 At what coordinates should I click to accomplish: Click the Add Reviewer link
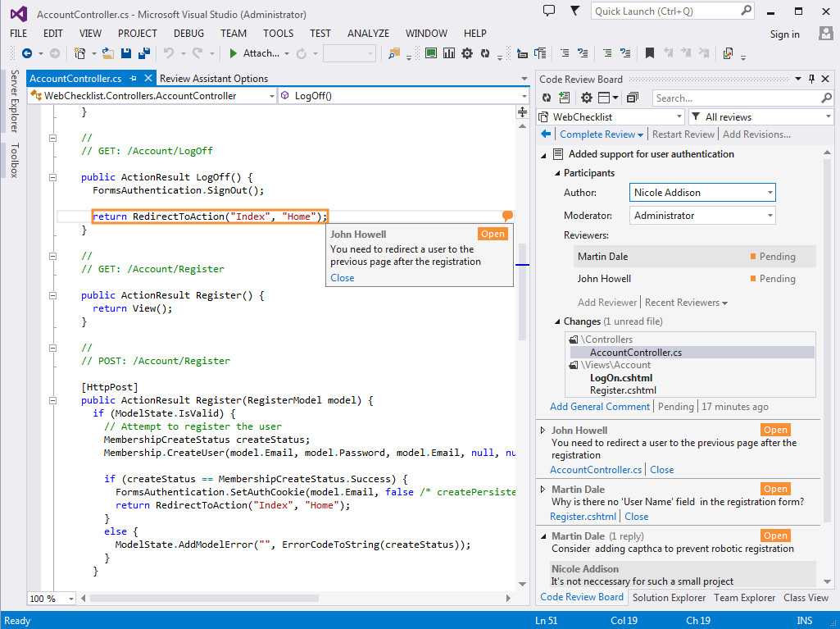tap(607, 303)
